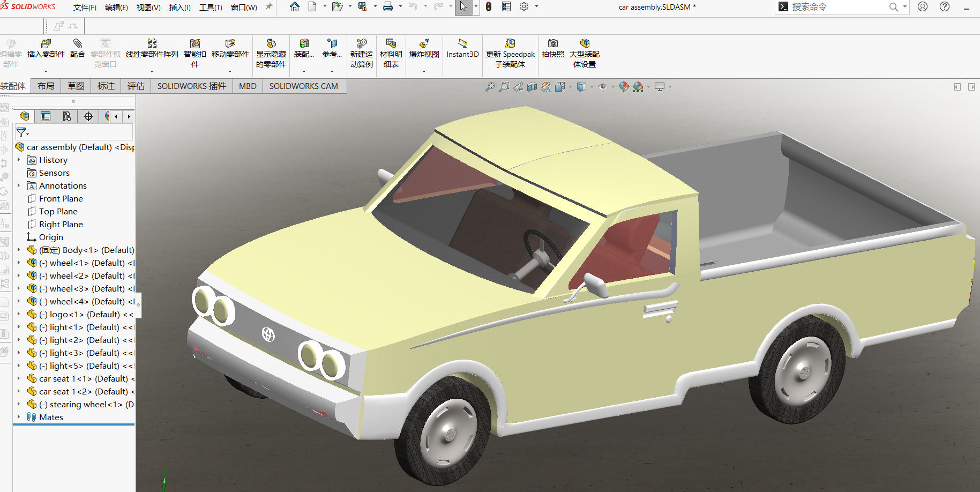The image size is (980, 492).
Task: Click 拍快照 snapshot camera tool
Action: [553, 49]
